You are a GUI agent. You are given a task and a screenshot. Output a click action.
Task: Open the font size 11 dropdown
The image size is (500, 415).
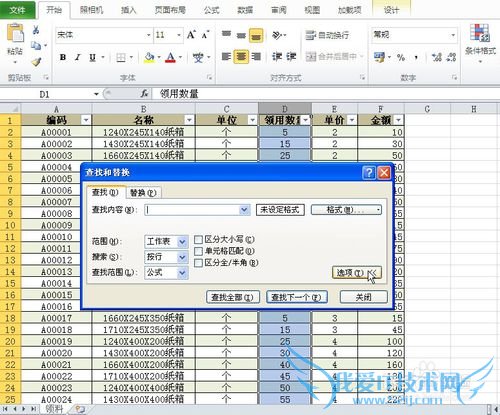point(179,35)
